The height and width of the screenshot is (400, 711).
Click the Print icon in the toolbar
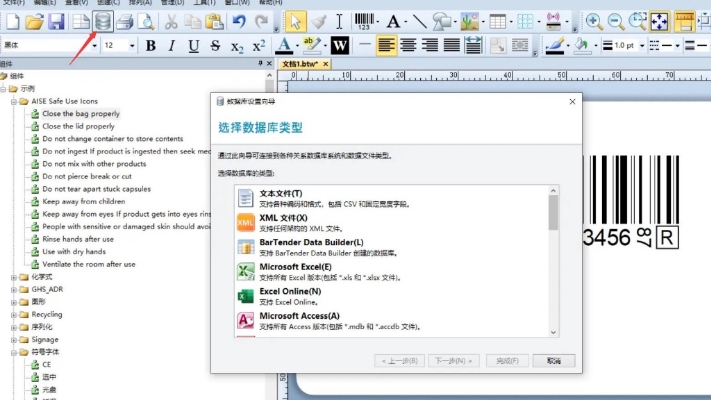[124, 21]
